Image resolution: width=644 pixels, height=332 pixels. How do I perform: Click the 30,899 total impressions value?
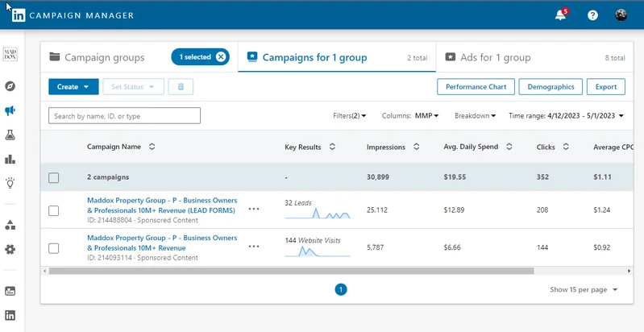(378, 177)
